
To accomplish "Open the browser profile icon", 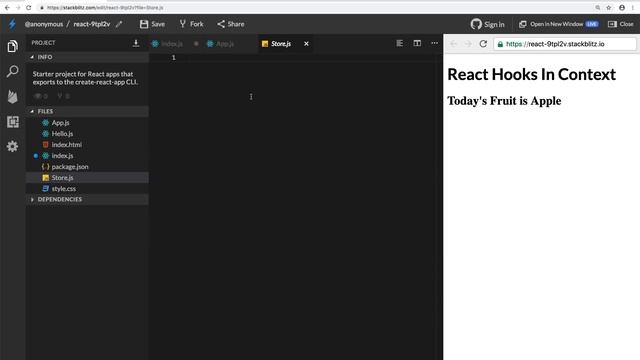I will pos(622,8).
